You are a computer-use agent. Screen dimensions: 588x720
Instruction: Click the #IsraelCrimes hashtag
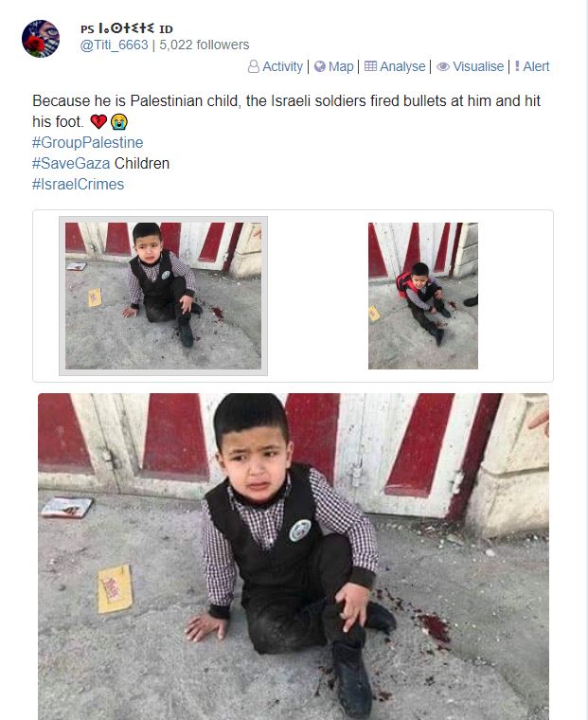78,184
